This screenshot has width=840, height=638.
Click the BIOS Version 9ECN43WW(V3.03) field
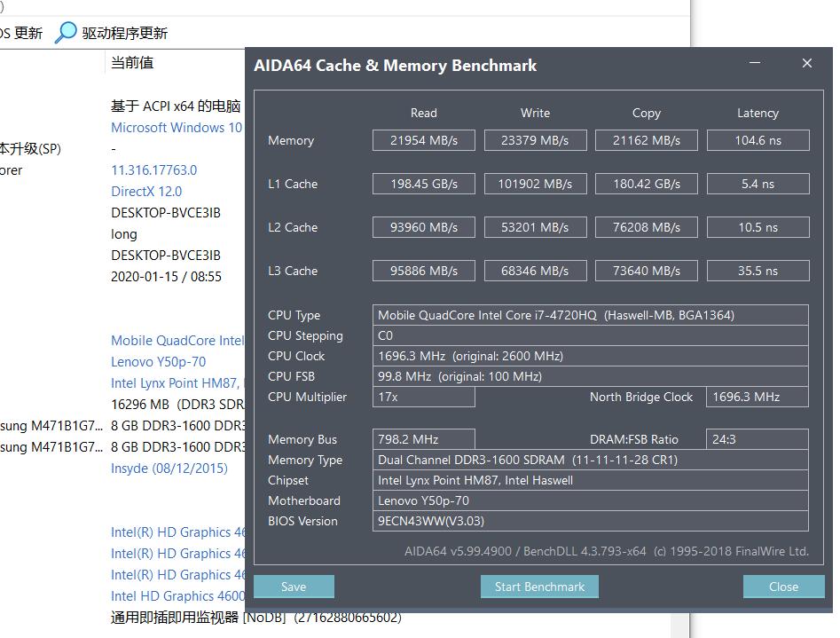(x=591, y=521)
